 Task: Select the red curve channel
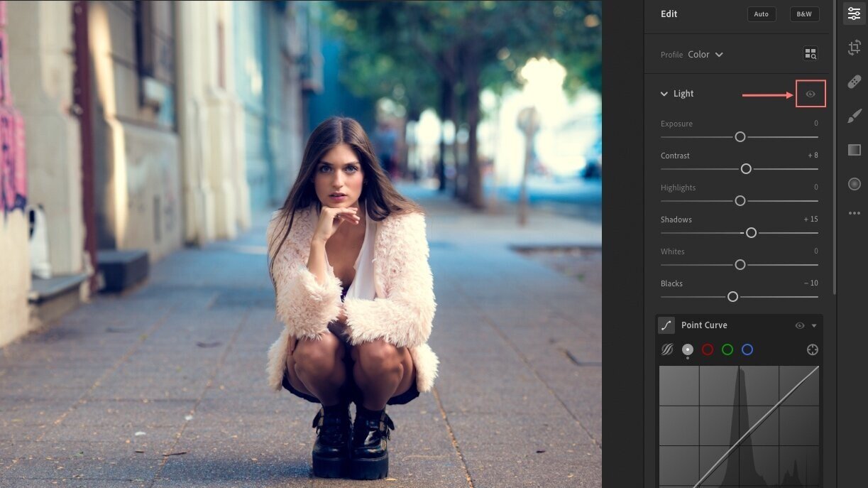tap(707, 349)
